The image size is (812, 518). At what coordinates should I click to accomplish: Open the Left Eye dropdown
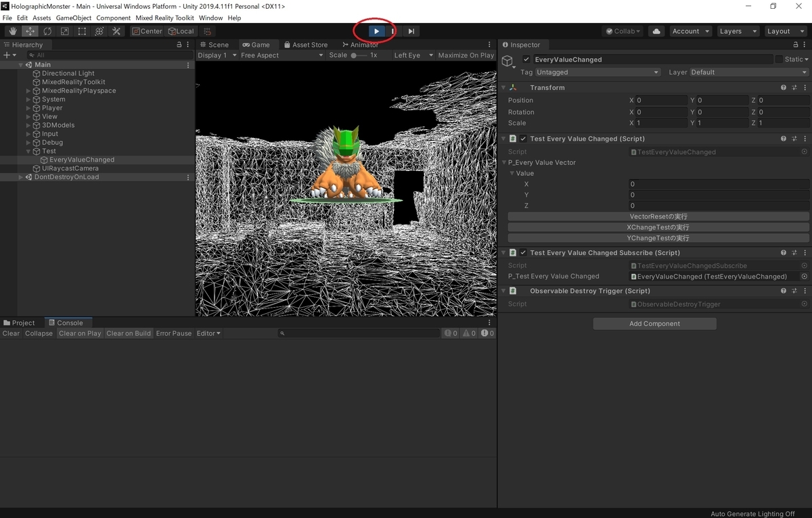[x=412, y=55]
